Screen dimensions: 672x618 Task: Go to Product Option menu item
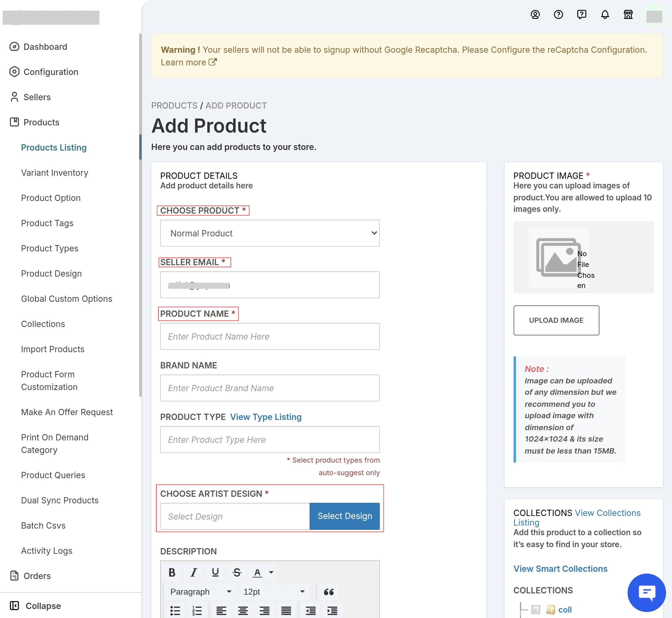pos(51,198)
